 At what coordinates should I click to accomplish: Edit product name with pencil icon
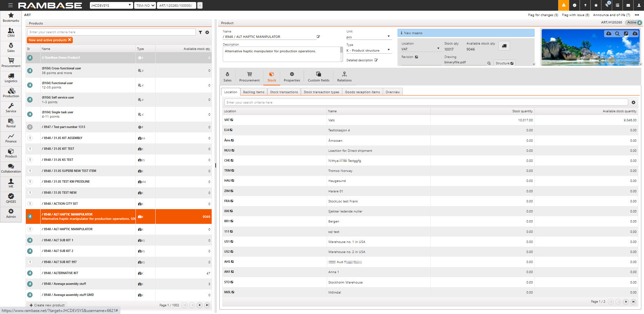318,37
